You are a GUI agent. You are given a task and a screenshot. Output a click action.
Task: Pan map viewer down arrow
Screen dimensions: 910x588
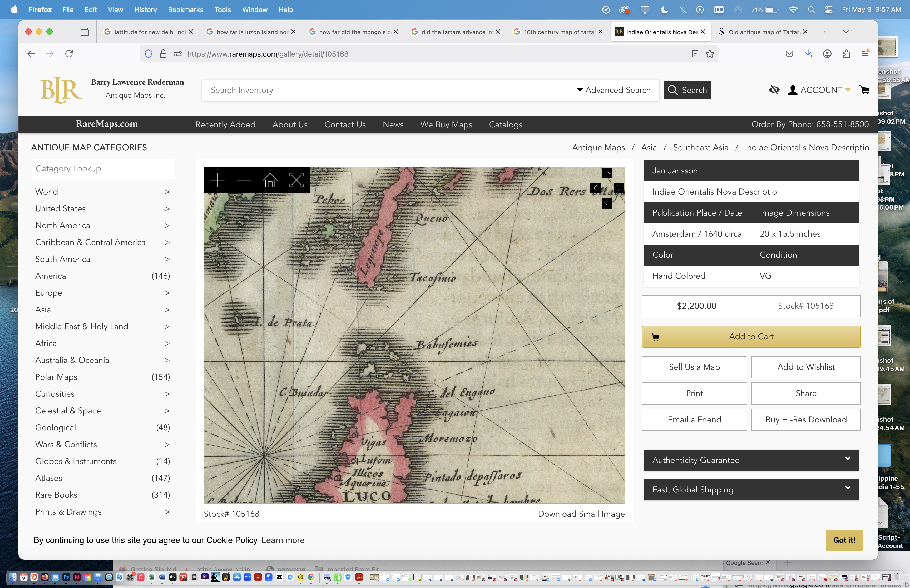(x=607, y=203)
